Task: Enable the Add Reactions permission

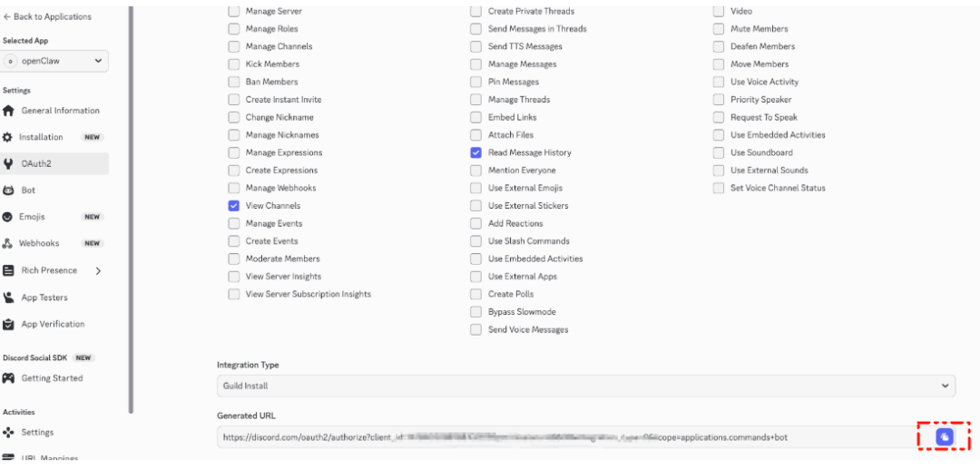Action: pyautogui.click(x=476, y=223)
